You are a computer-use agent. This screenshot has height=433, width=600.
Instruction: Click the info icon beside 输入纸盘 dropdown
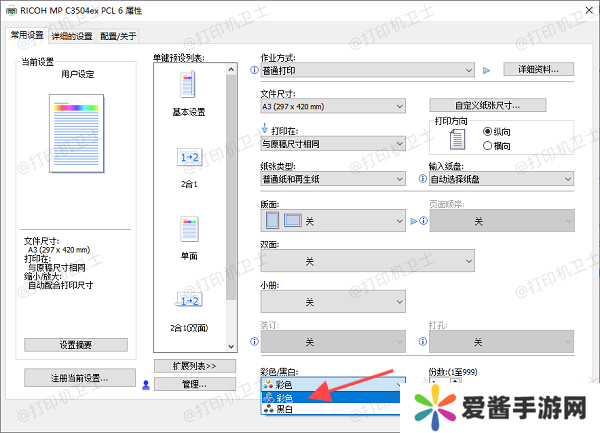coord(422,179)
